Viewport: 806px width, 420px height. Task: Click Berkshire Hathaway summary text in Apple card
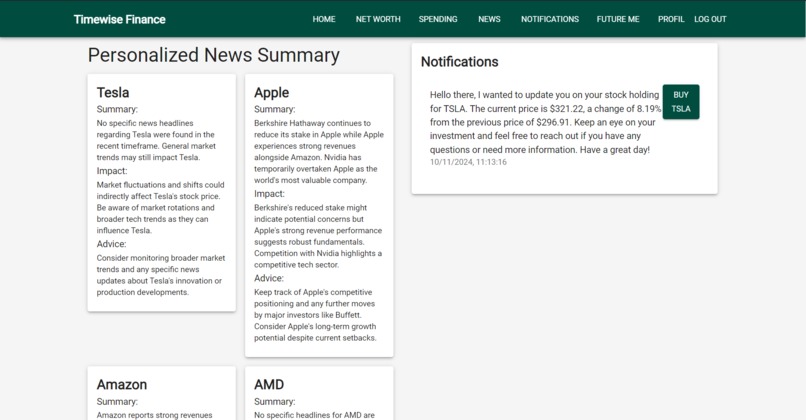[x=319, y=152]
